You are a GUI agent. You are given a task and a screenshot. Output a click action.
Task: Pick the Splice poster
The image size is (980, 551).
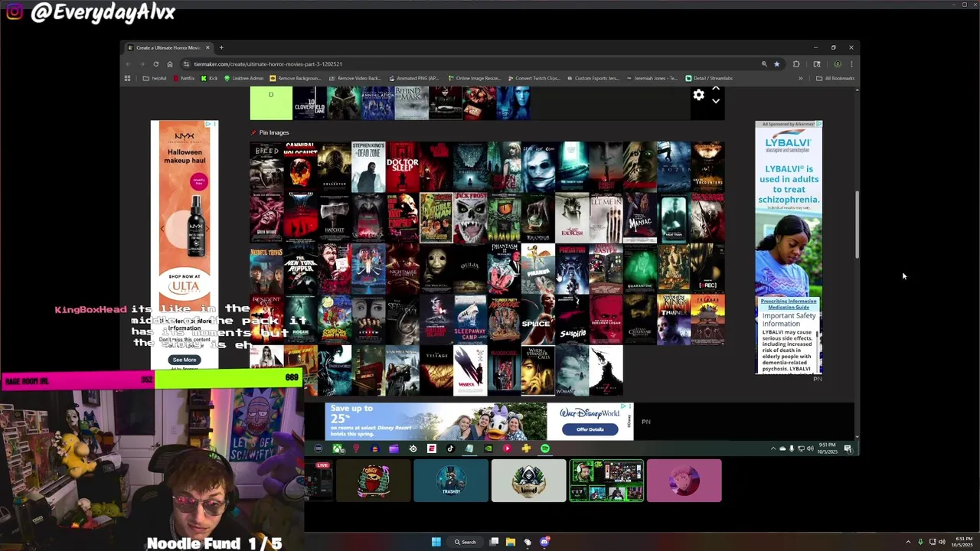pyautogui.click(x=537, y=320)
